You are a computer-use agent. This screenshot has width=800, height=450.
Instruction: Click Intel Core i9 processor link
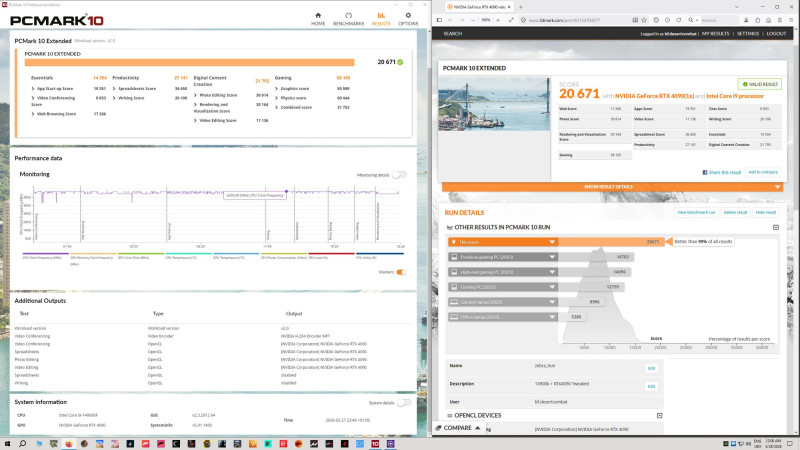[735, 96]
